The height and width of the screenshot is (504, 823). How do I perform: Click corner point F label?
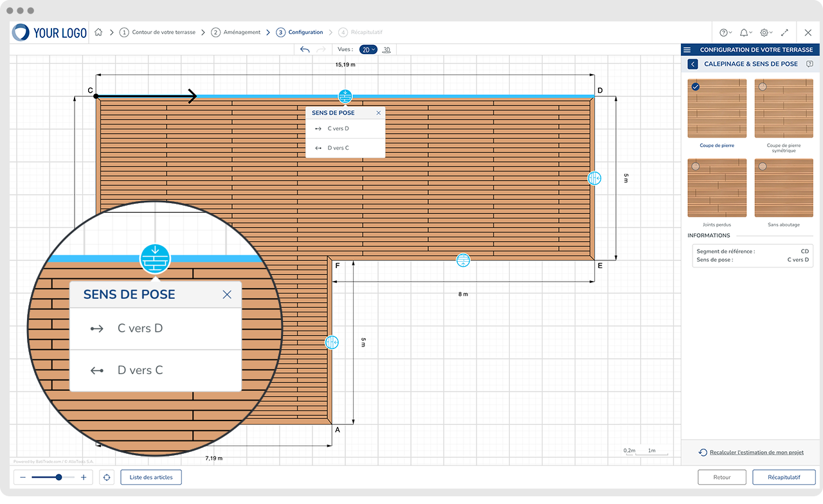[338, 264]
